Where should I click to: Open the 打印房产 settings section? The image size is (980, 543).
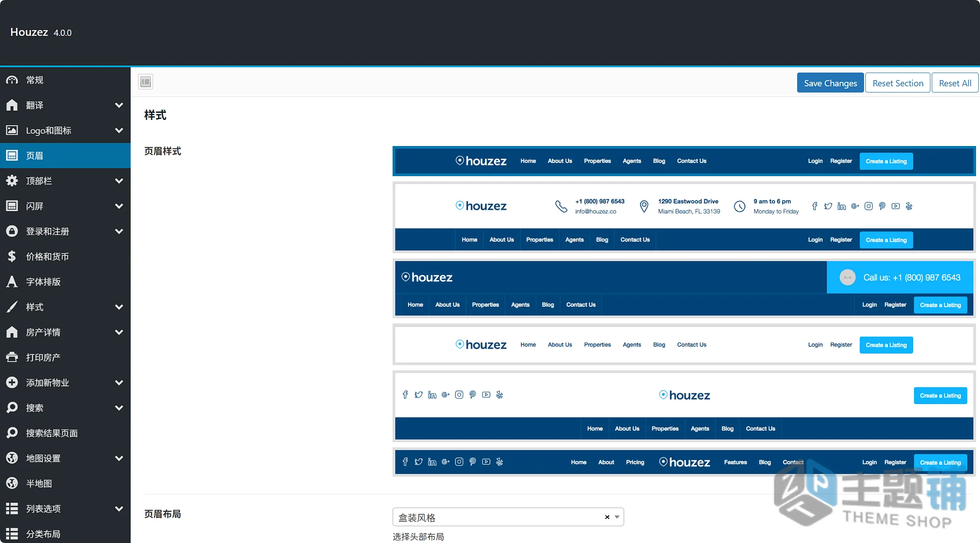(x=65, y=358)
